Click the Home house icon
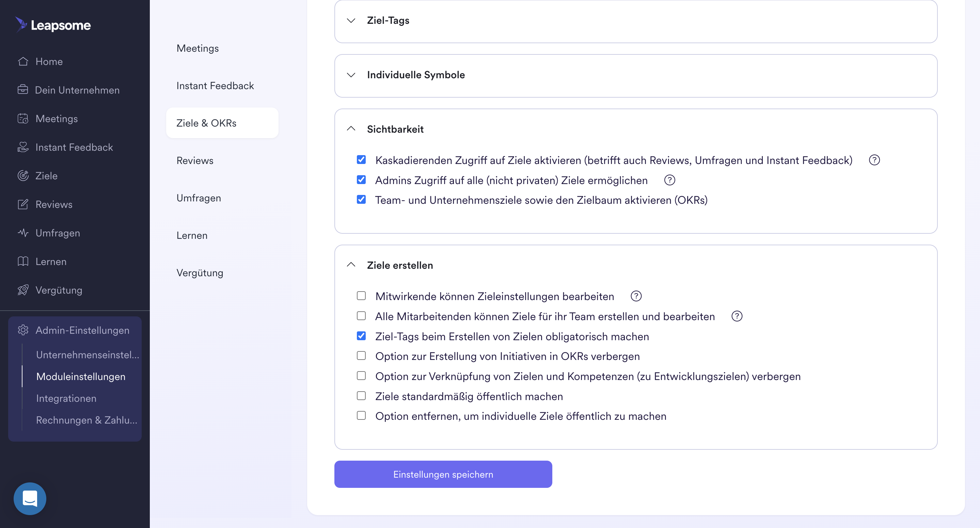The height and width of the screenshot is (528, 980). (x=23, y=61)
